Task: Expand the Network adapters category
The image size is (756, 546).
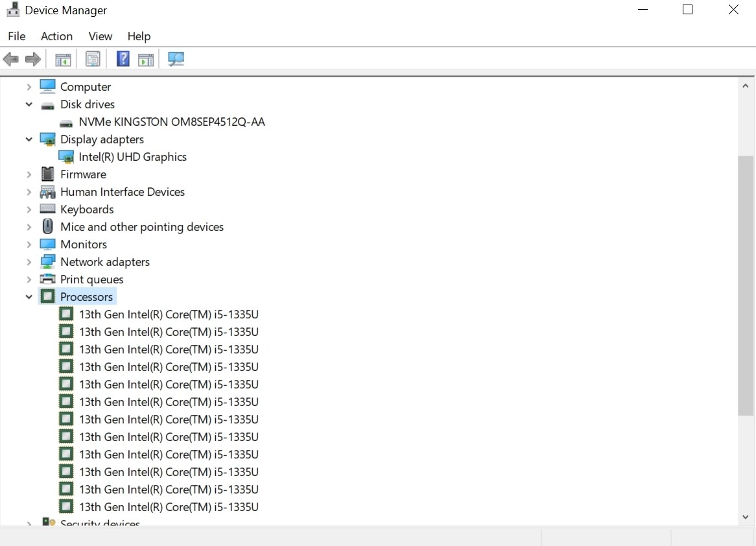Action: pyautogui.click(x=29, y=261)
